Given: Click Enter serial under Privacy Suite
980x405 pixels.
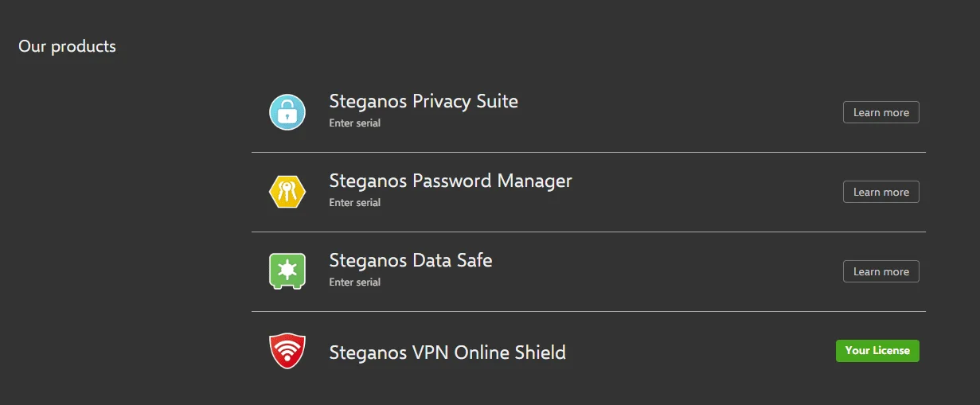Looking at the screenshot, I should tap(355, 123).
